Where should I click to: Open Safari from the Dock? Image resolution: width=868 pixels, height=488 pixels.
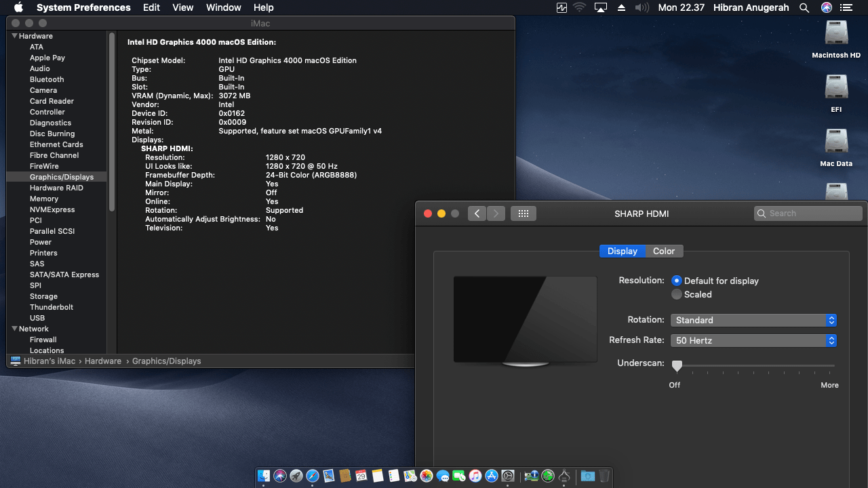pos(313,476)
